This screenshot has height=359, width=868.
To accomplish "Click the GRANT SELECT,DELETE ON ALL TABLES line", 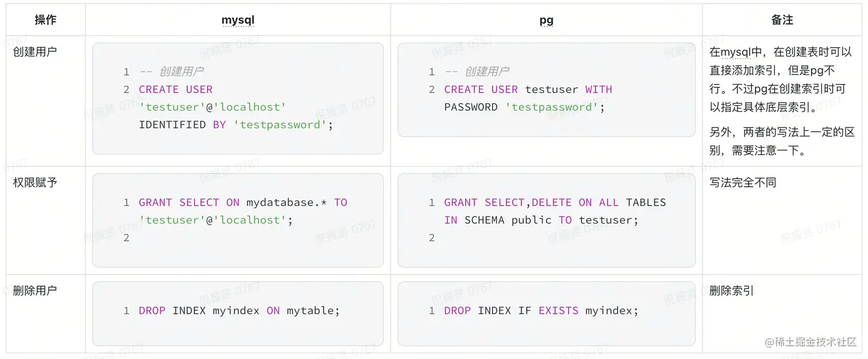I will click(x=555, y=203).
